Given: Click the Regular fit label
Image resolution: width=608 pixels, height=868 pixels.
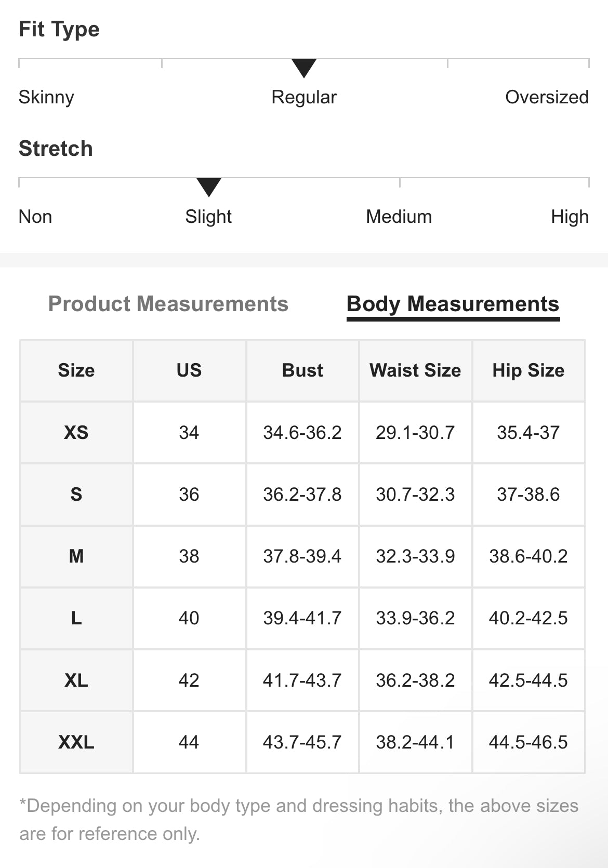Looking at the screenshot, I should 304,97.
